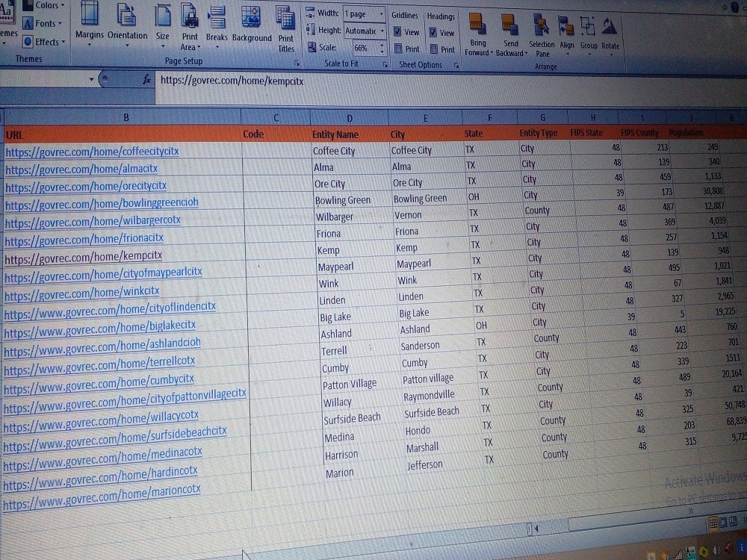Open the theme Fonts menu
The image size is (747, 560).
coord(43,23)
